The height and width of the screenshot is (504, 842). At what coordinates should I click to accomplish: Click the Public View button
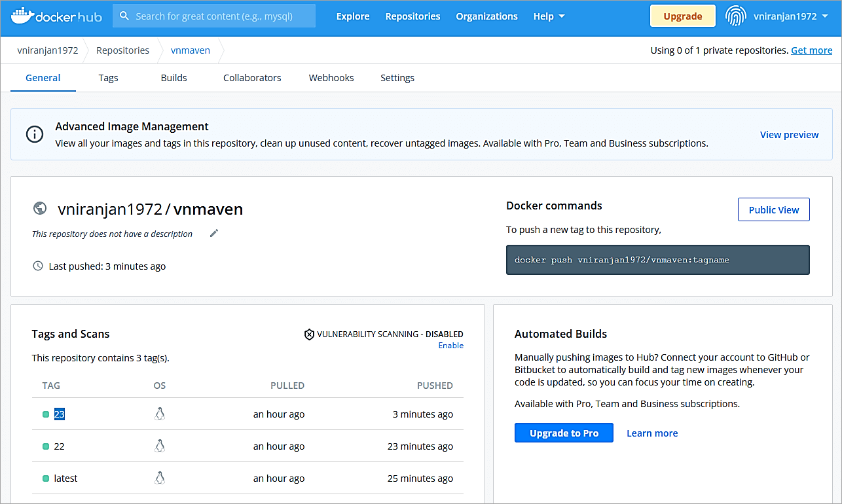coord(773,210)
